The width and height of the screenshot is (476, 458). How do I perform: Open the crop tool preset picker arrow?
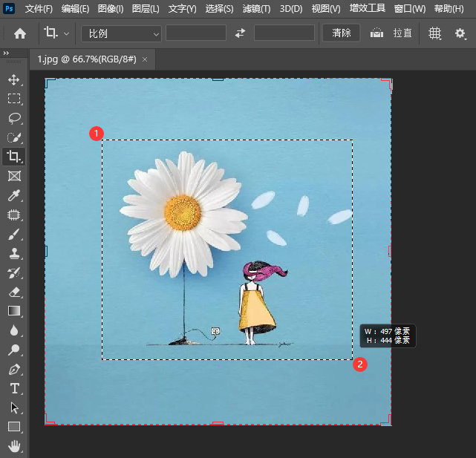coord(67,33)
